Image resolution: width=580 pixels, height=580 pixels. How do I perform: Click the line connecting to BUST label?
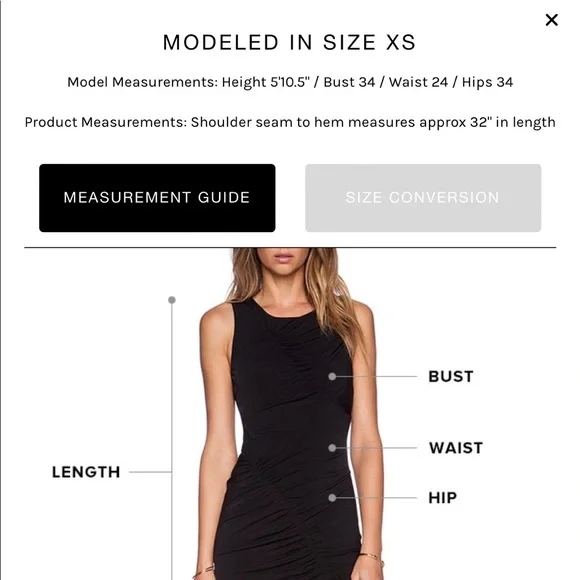point(377,377)
